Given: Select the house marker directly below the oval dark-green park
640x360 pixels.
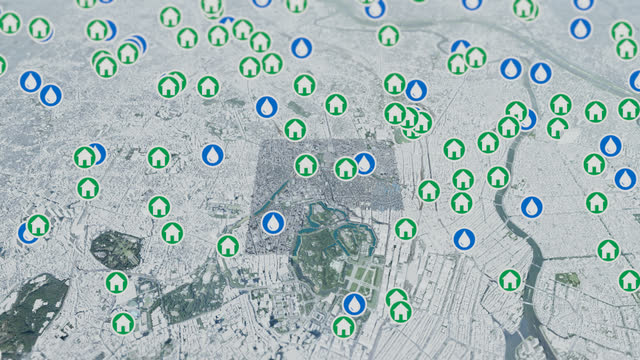Looking at the screenshot, I should pos(117,282).
